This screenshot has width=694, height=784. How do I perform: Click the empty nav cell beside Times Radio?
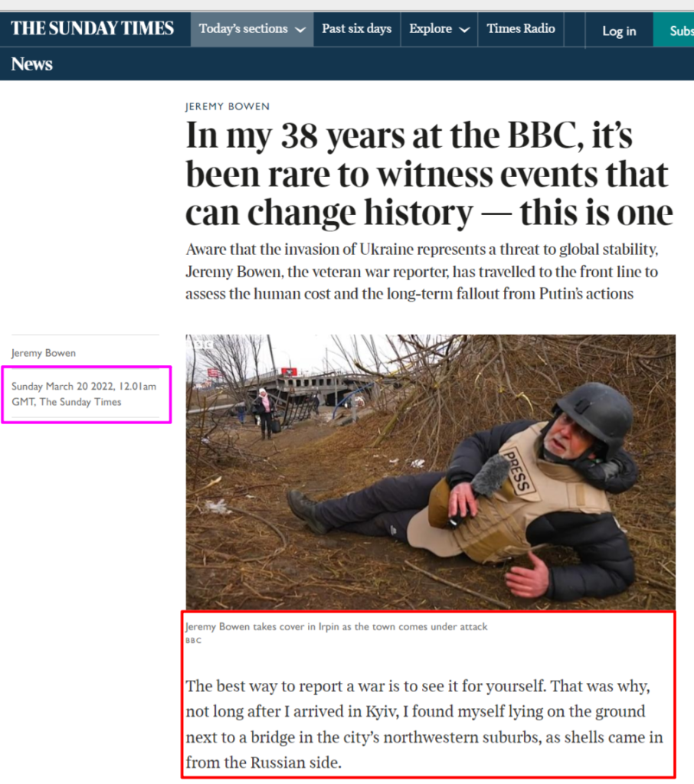[x=575, y=29]
